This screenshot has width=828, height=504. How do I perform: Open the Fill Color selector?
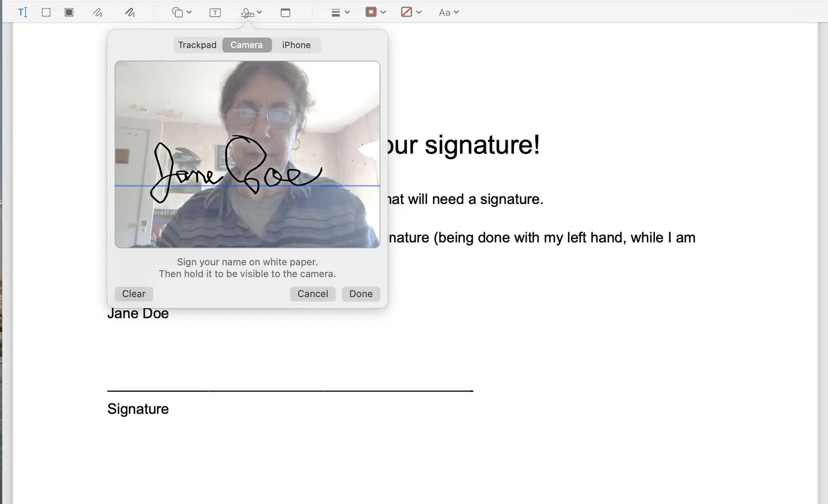tap(411, 11)
